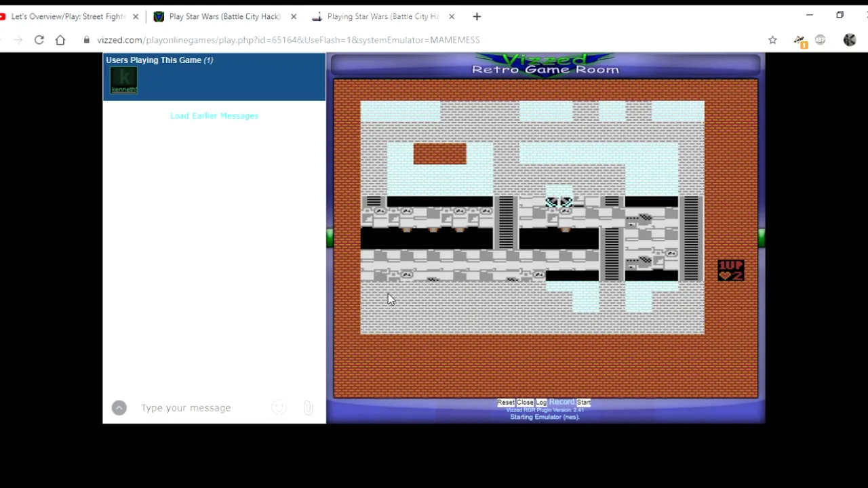The height and width of the screenshot is (488, 868).
Task: Reset the emulator
Action: click(x=506, y=403)
